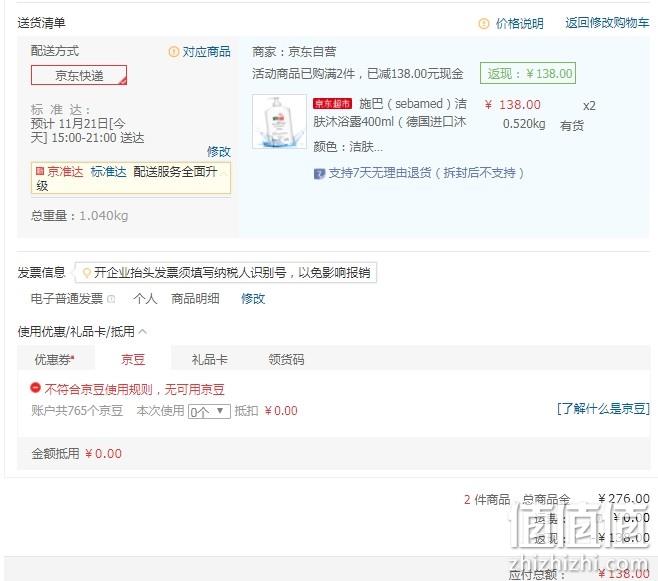
Task: Click 修改 under delivery time
Action: click(x=219, y=151)
